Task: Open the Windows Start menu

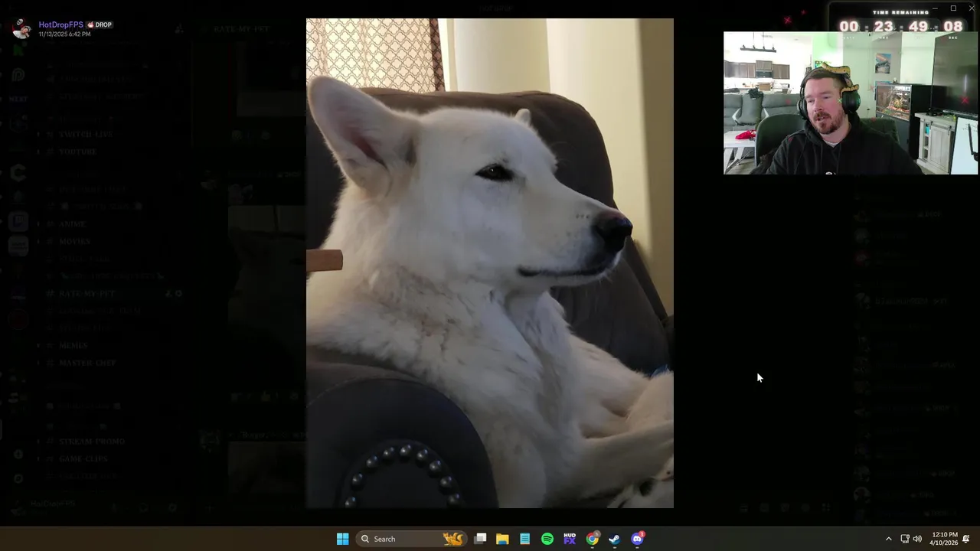Action: point(342,539)
